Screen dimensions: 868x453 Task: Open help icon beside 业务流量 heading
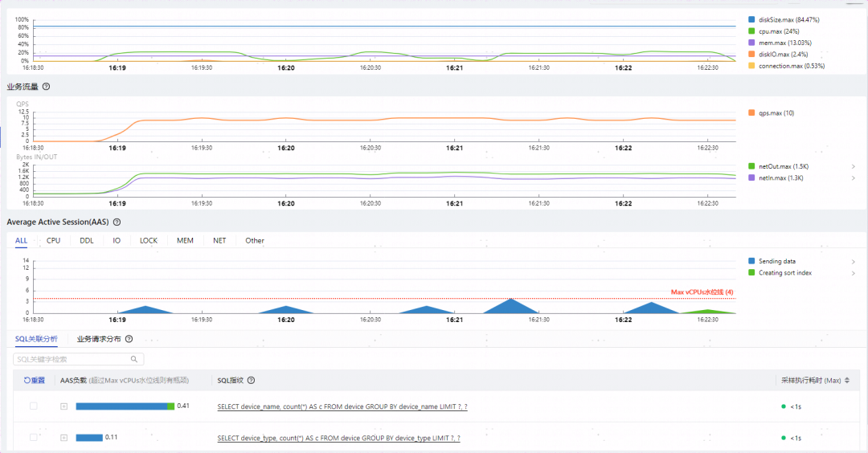(47, 87)
